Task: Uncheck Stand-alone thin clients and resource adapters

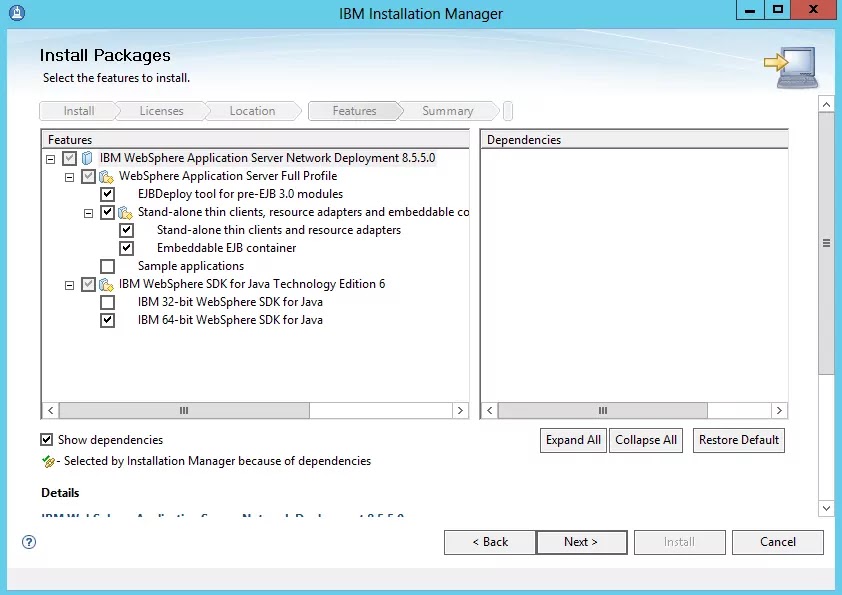Action: click(126, 230)
